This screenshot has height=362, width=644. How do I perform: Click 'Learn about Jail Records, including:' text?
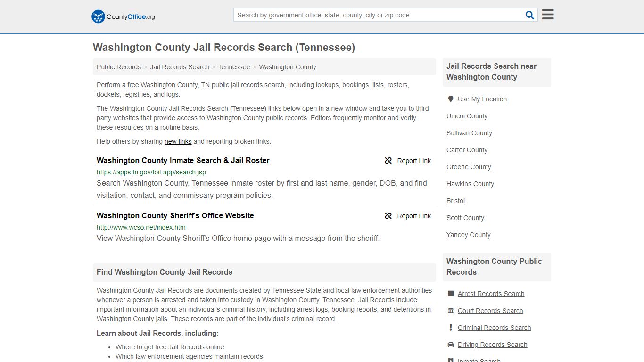point(157,333)
